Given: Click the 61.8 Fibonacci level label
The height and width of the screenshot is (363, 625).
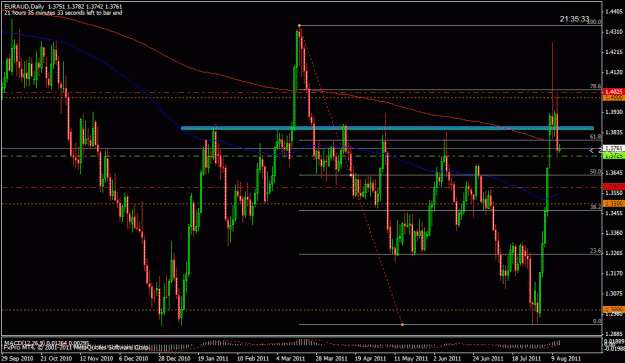Looking at the screenshot, I should [x=595, y=137].
